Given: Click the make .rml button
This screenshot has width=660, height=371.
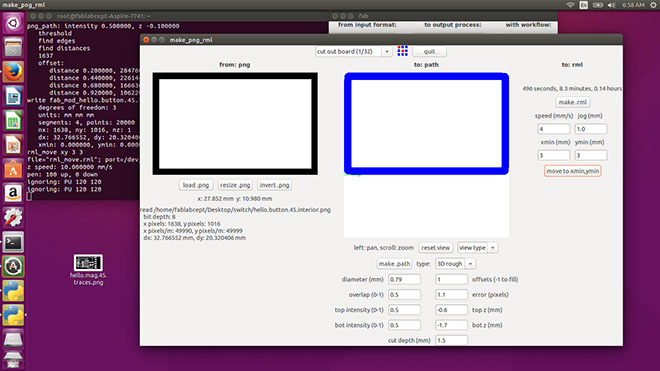Looking at the screenshot, I should tap(572, 102).
